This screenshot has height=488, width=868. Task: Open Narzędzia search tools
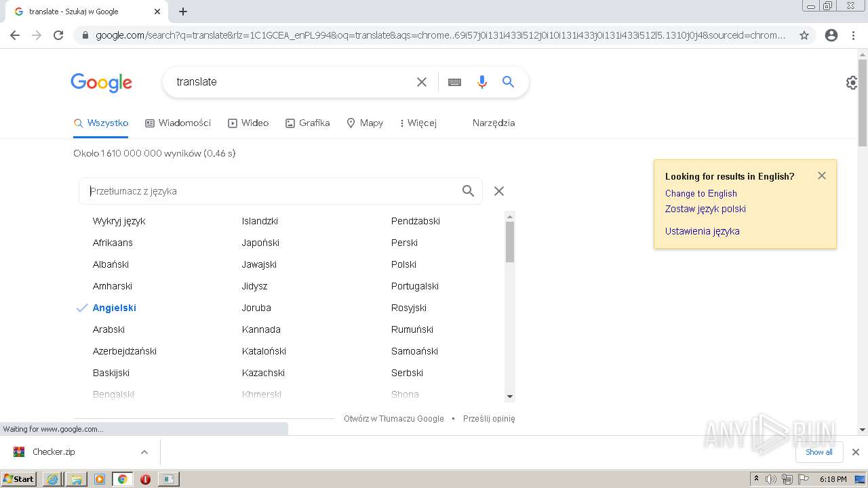[494, 123]
